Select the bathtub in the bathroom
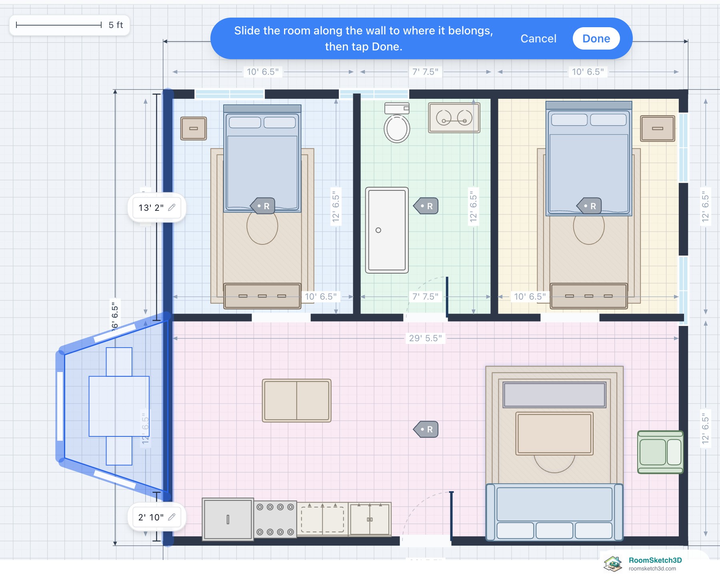 click(x=387, y=230)
